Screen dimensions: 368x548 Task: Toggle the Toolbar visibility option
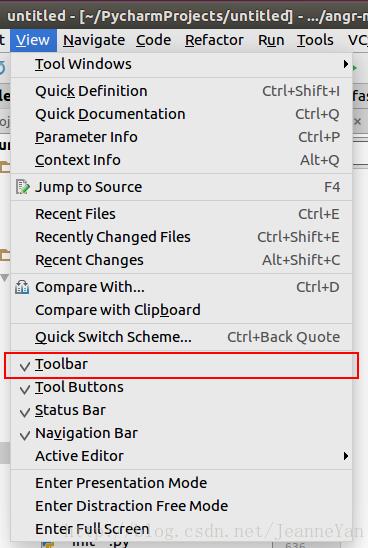click(181, 365)
